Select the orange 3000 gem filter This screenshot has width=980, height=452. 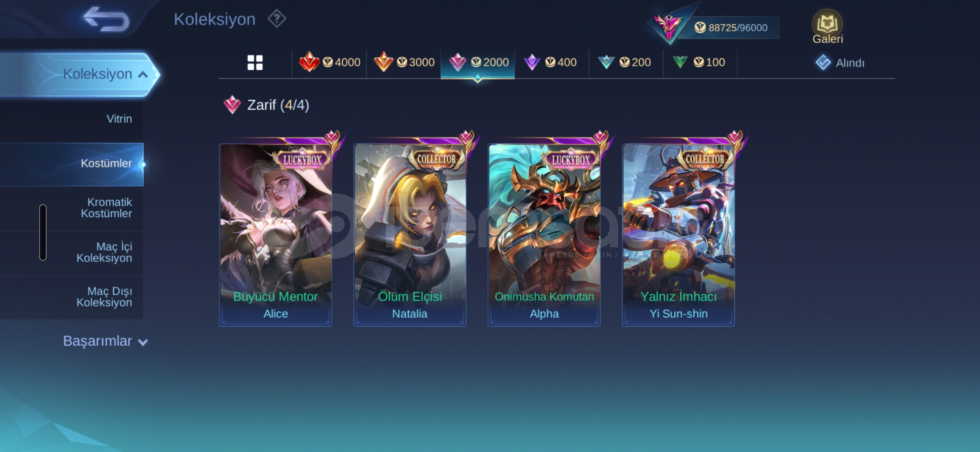coord(404,63)
